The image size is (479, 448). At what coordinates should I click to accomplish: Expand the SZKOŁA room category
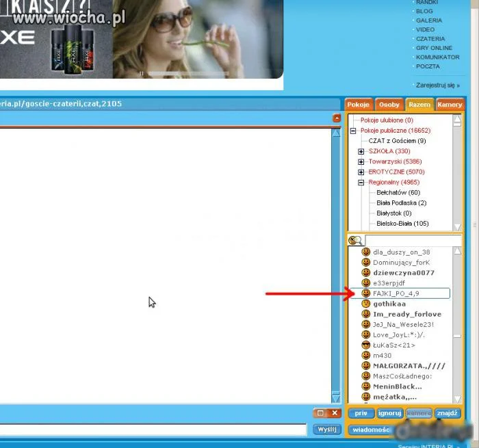(361, 151)
